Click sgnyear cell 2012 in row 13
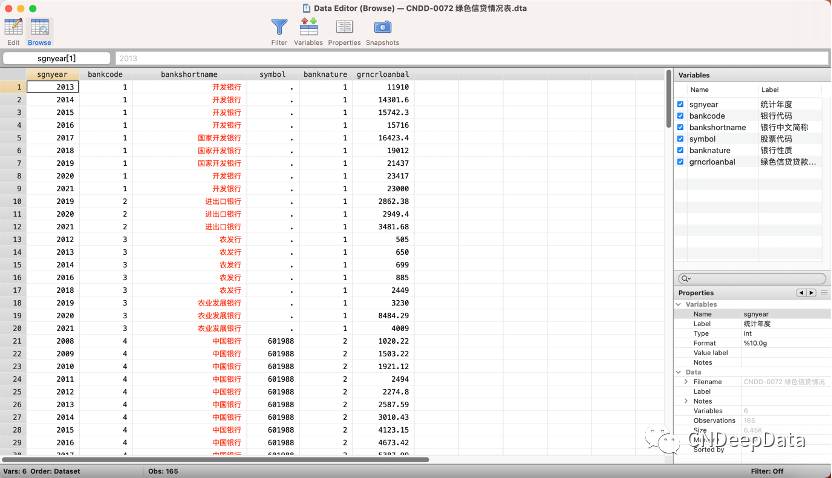The height and width of the screenshot is (478, 832). 53,240
